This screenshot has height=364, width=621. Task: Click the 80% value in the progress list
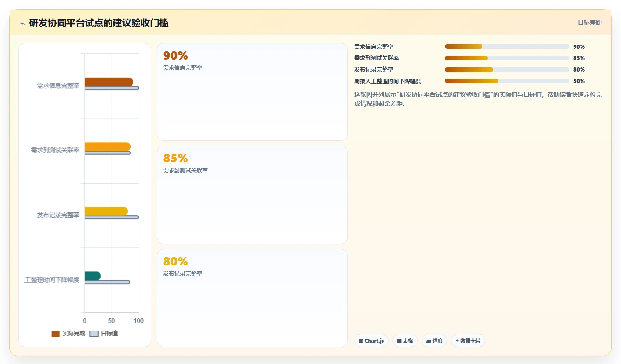click(x=579, y=70)
